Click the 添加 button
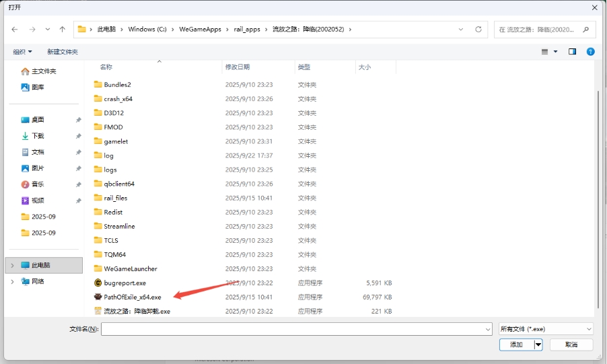 [x=516, y=344]
